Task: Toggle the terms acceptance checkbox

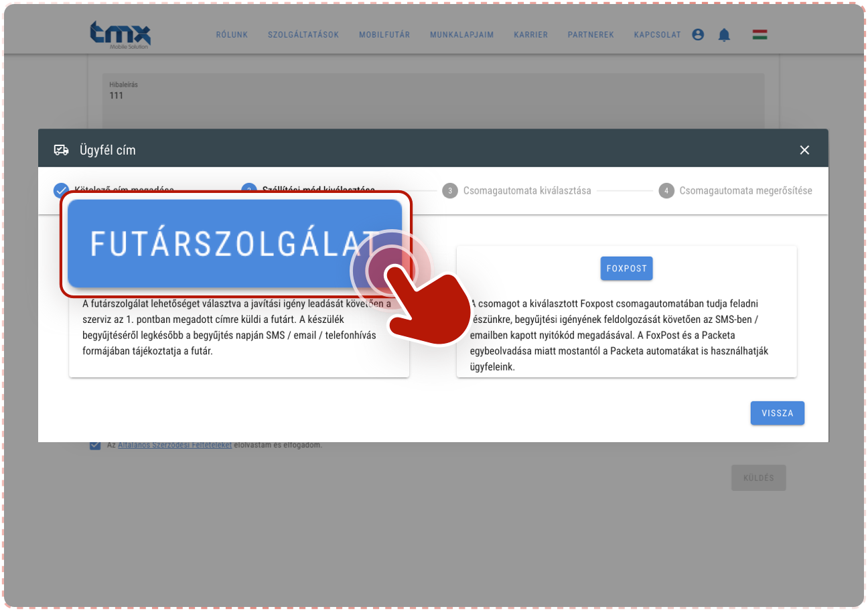Action: point(95,446)
